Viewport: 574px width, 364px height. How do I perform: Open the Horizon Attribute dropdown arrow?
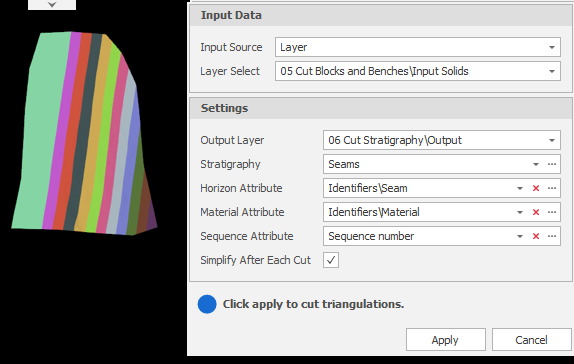[x=520, y=188]
